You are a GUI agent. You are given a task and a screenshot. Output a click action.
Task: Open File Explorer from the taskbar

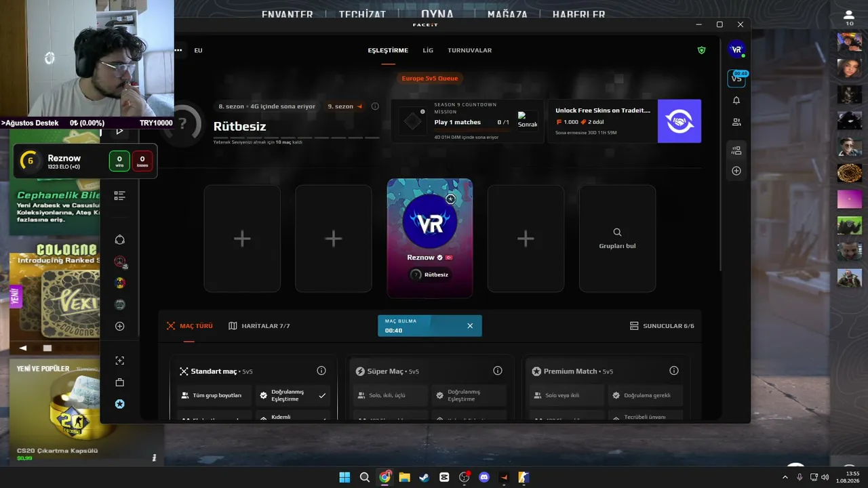[x=404, y=477]
